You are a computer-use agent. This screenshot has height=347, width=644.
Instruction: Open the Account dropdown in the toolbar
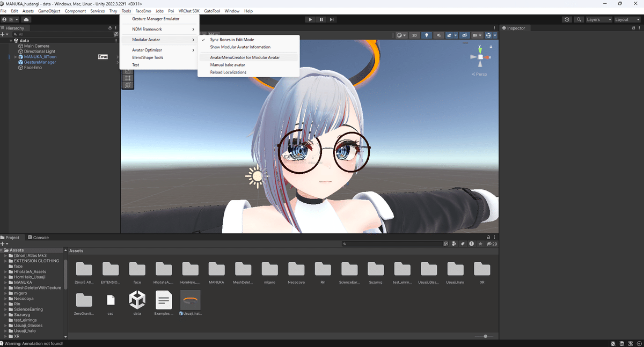pos(10,19)
